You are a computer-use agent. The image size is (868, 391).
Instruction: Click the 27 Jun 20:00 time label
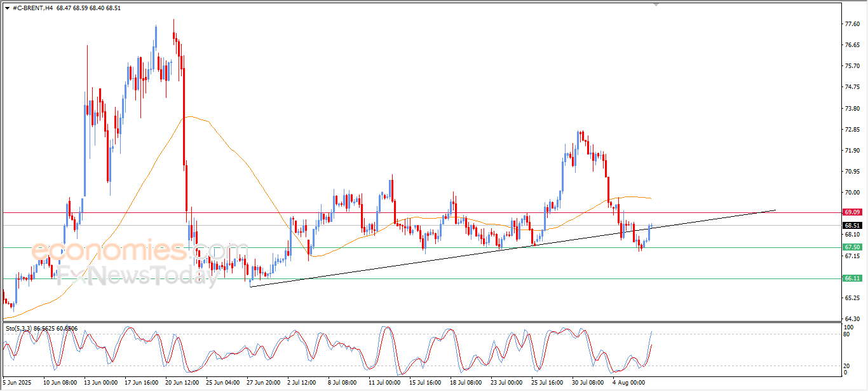263,383
